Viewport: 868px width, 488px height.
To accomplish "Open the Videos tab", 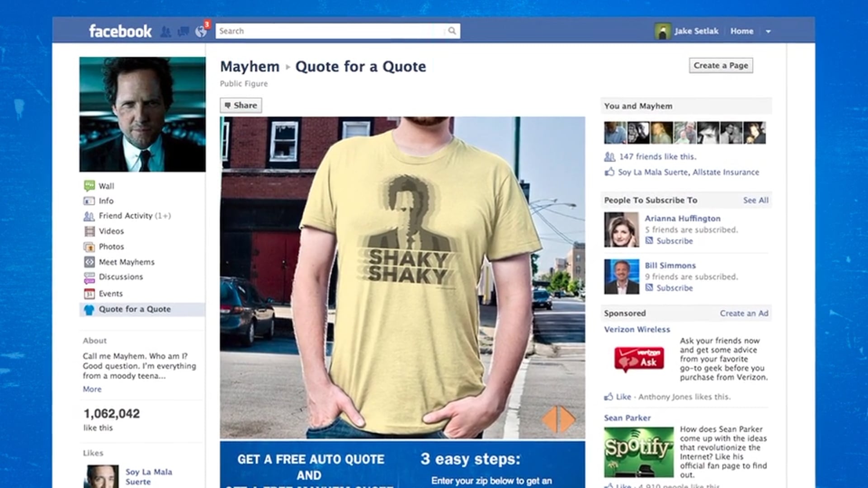I will pyautogui.click(x=111, y=231).
